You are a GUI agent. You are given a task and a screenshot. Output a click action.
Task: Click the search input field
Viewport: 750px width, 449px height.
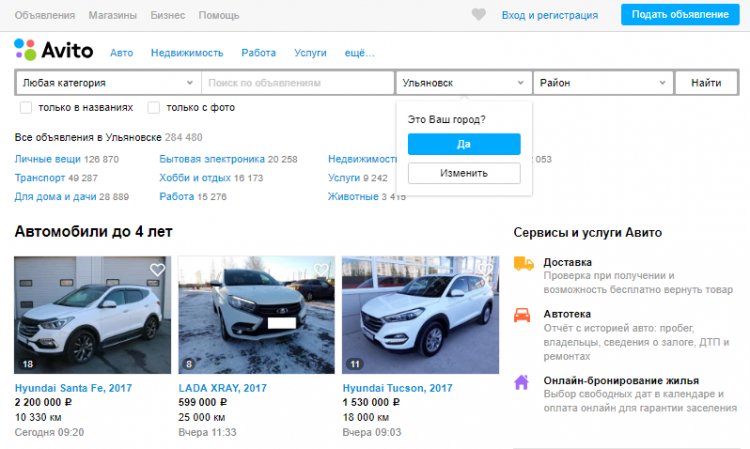point(298,83)
